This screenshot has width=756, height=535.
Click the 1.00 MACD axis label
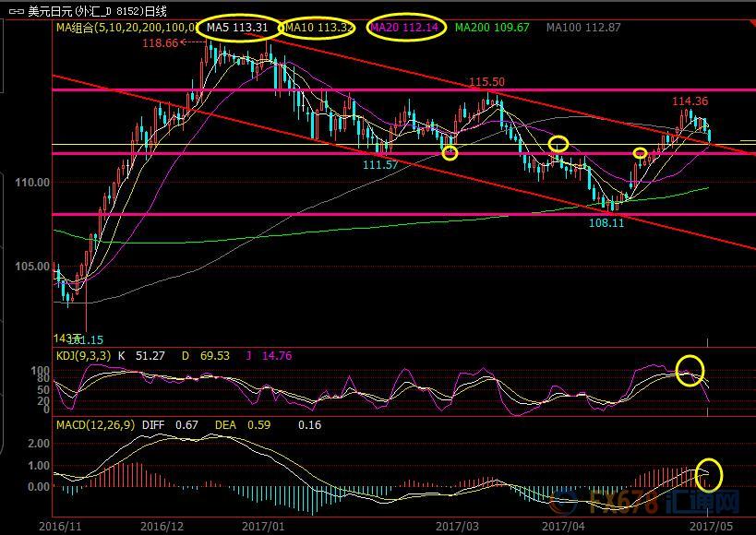39,466
